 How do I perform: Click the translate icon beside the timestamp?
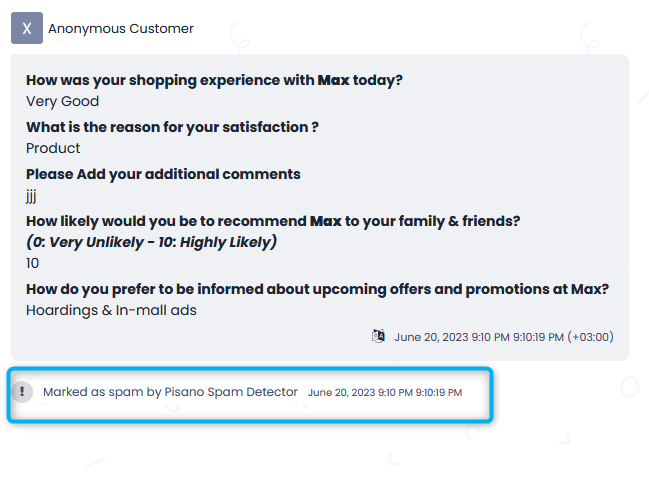point(378,336)
